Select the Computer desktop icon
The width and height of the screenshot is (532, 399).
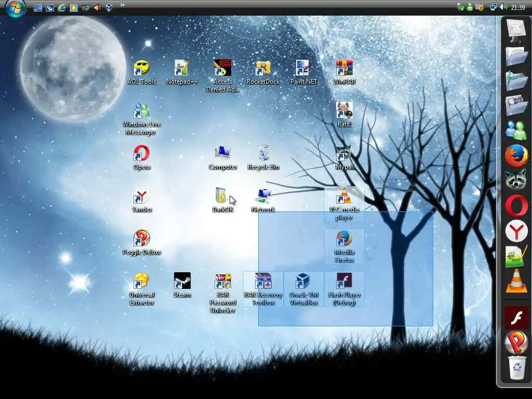pyautogui.click(x=222, y=157)
